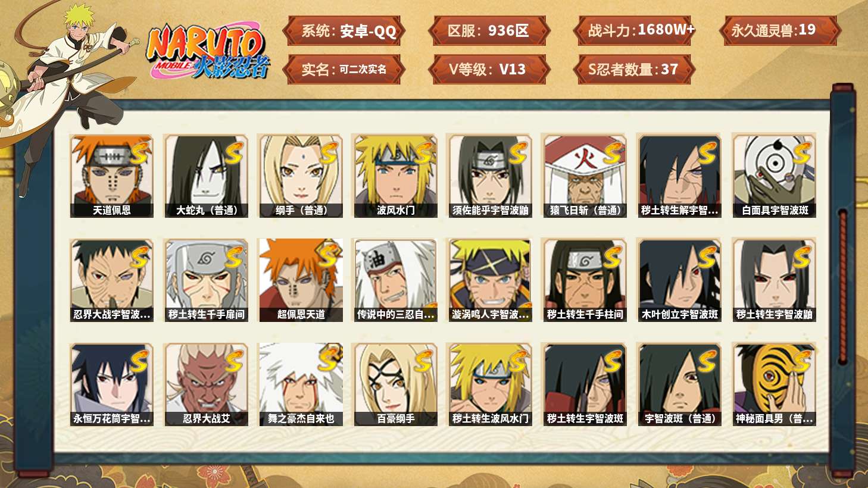Image resolution: width=868 pixels, height=488 pixels.
Task: Select the 须佐能乎宇智波鼬 portrait
Action: pyautogui.click(x=490, y=176)
